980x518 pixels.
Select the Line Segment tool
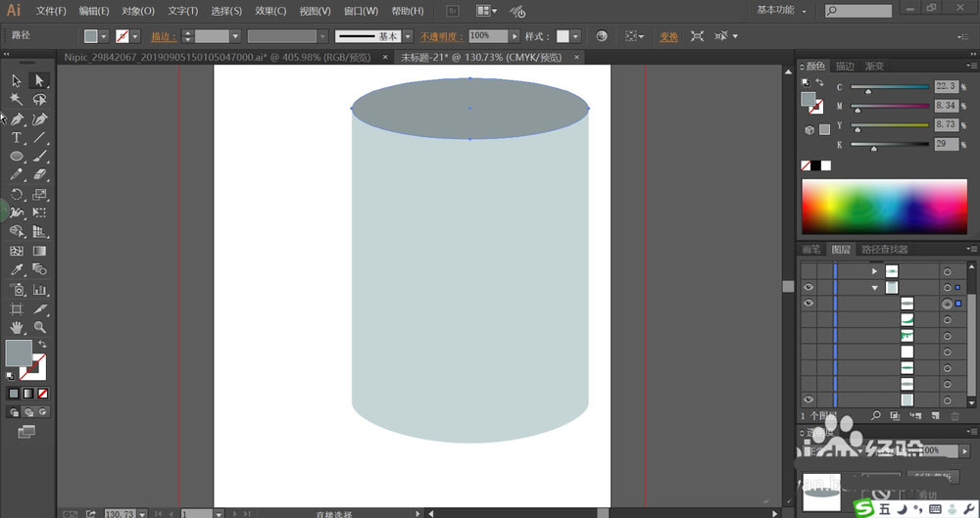click(39, 137)
